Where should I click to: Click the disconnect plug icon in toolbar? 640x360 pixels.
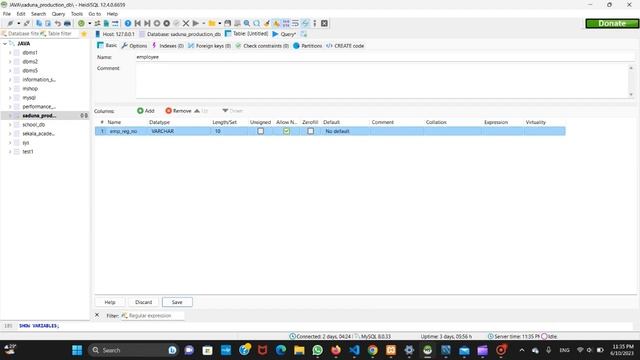click(x=27, y=24)
